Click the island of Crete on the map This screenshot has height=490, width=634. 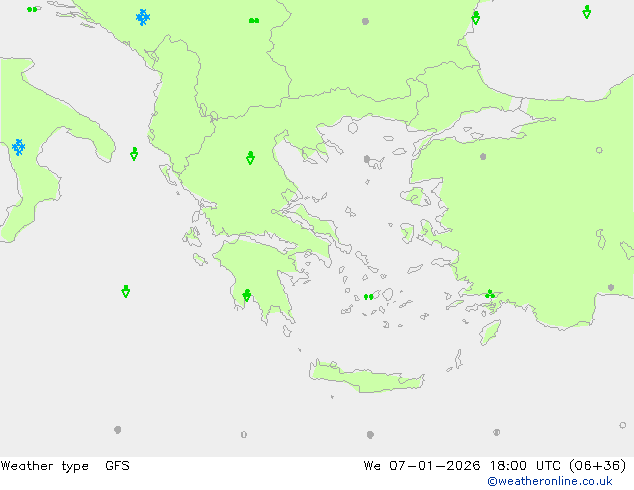pyautogui.click(x=366, y=378)
